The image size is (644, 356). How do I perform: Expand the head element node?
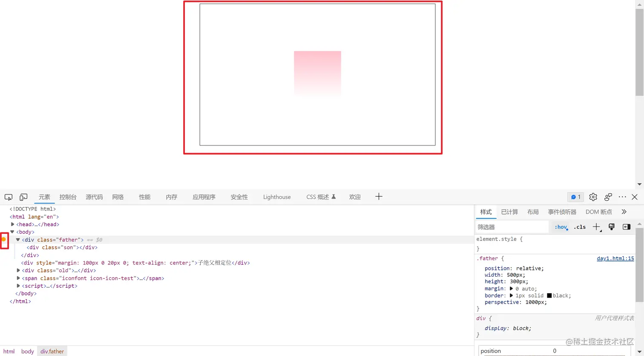click(x=12, y=224)
